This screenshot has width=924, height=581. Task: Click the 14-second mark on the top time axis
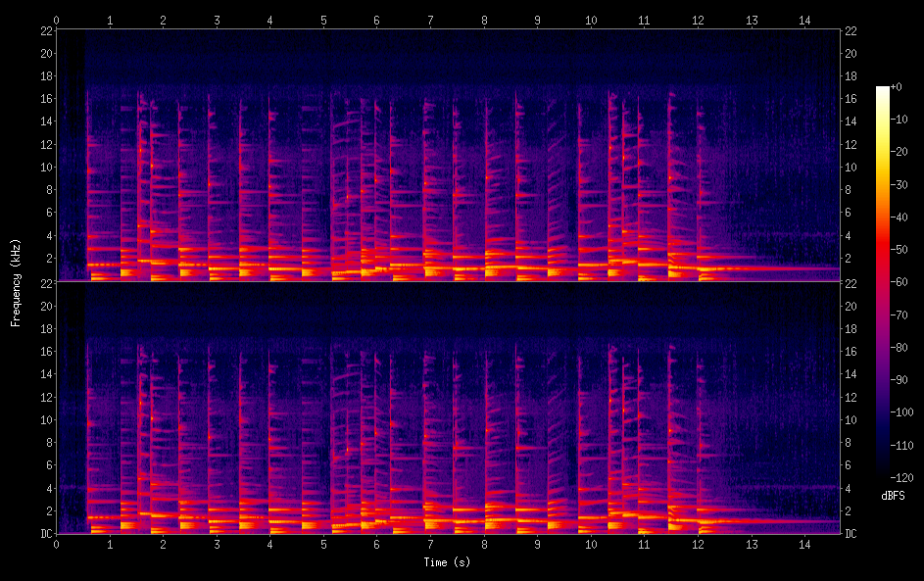pyautogui.click(x=803, y=20)
